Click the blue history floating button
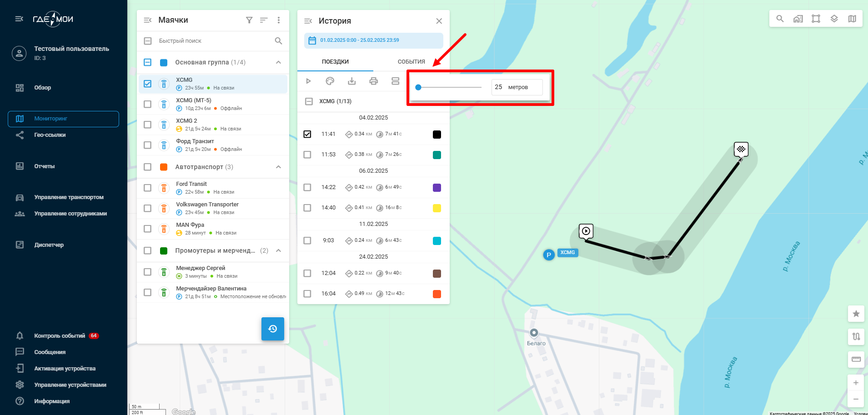This screenshot has height=415, width=868. 273,329
